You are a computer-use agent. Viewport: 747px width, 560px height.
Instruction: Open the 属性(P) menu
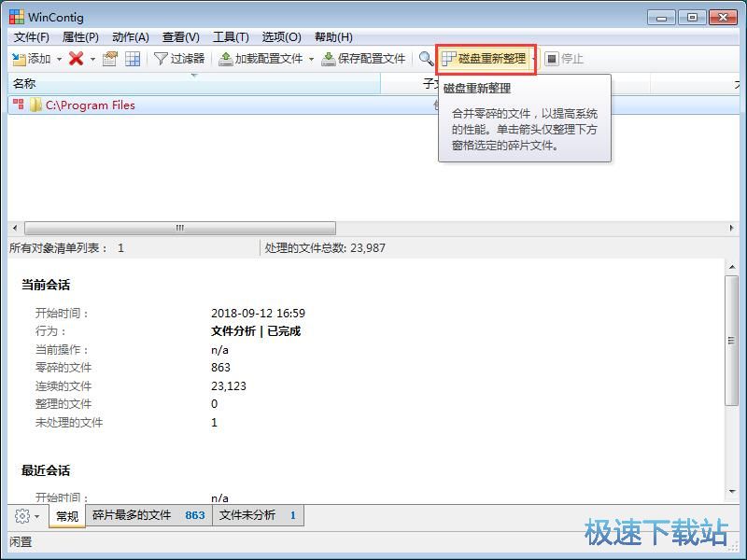click(x=80, y=37)
